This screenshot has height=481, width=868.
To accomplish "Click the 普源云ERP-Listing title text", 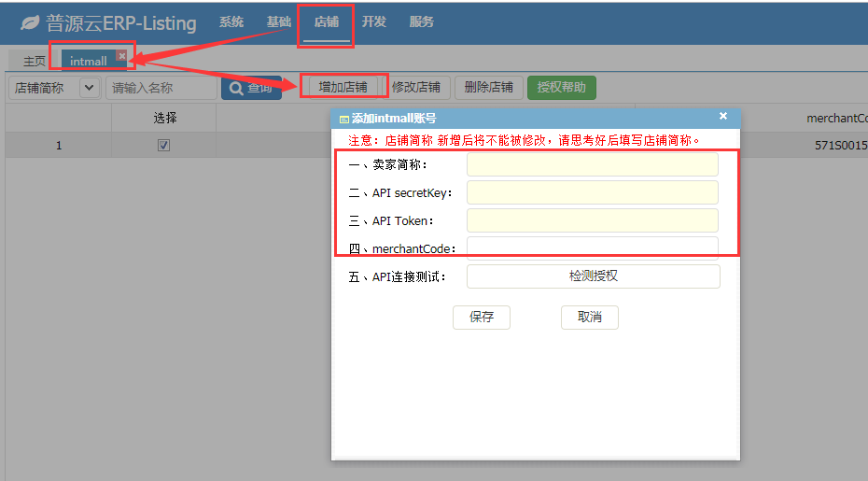I will point(120,22).
